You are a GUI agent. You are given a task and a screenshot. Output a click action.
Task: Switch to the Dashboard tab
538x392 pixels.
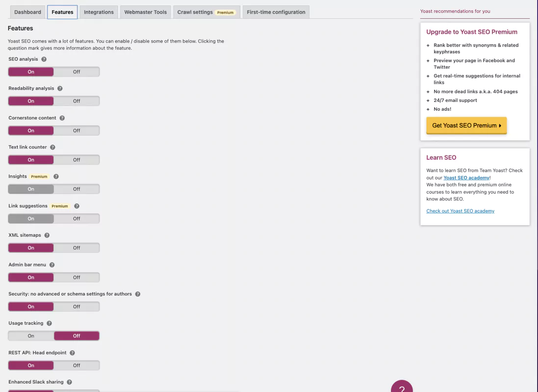pyautogui.click(x=27, y=12)
